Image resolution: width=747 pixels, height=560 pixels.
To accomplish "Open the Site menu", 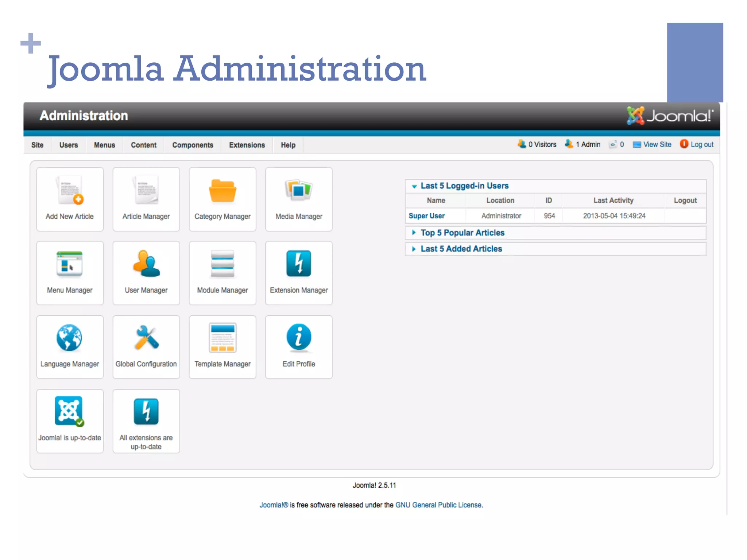I will (37, 145).
